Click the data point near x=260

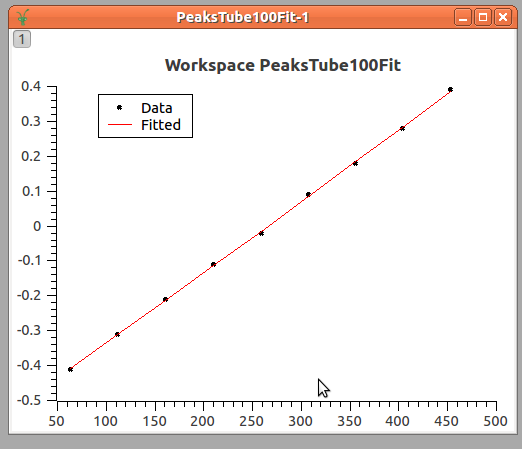coord(261,233)
